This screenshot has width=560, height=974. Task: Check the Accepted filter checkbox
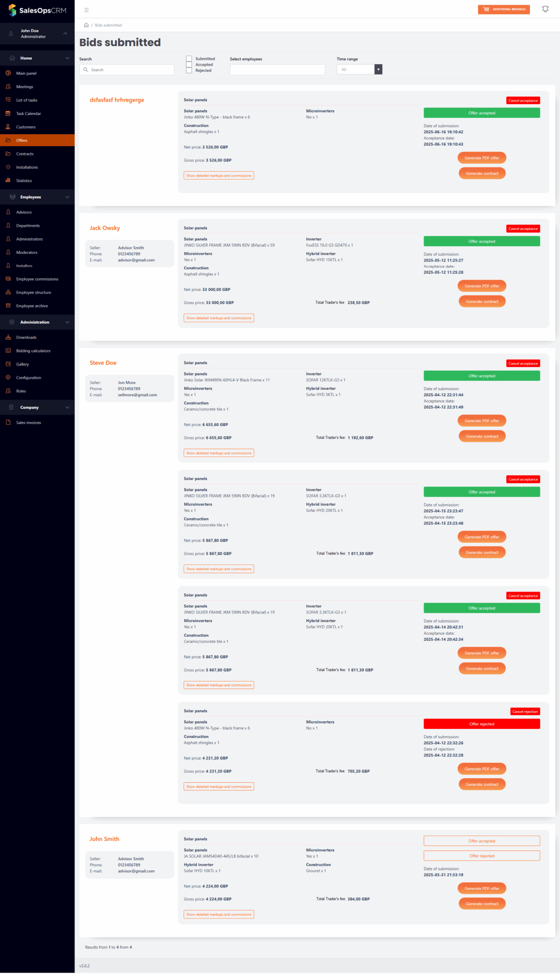(x=189, y=65)
